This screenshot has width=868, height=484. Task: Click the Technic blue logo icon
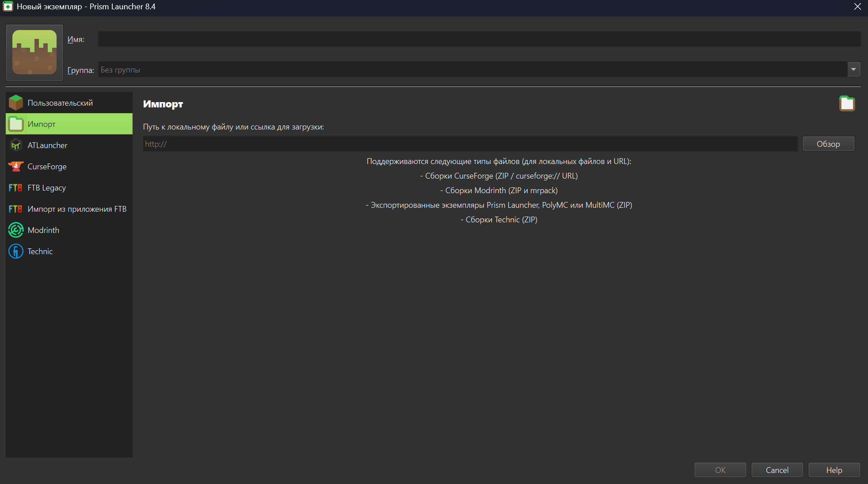coord(16,251)
